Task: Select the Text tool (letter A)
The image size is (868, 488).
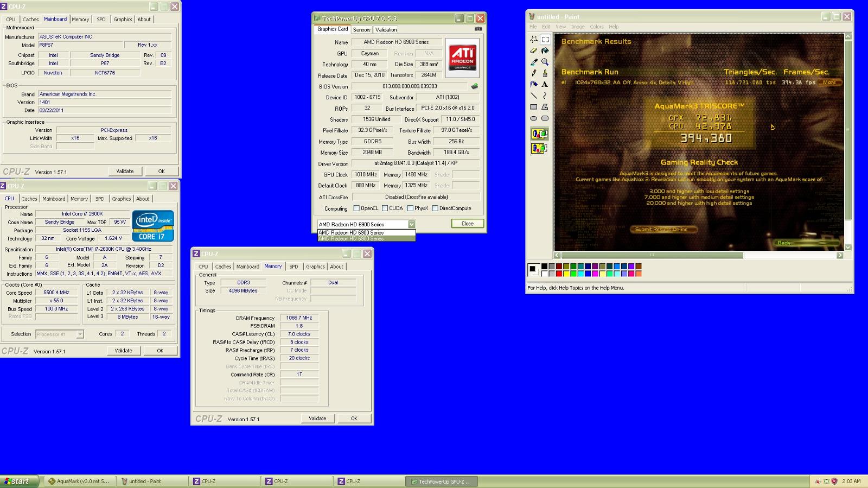Action: pyautogui.click(x=545, y=84)
